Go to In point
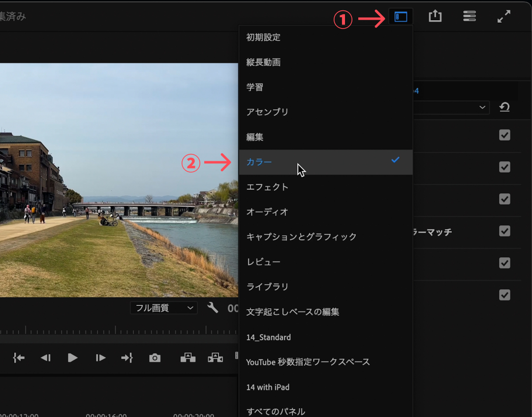532x417 pixels. pos(19,357)
